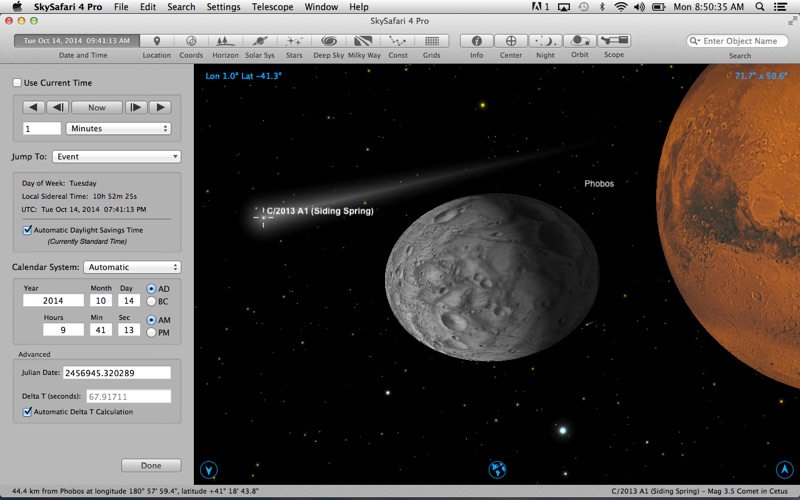Click the Enter Object Name search field
The image size is (800, 500).
[x=738, y=41]
